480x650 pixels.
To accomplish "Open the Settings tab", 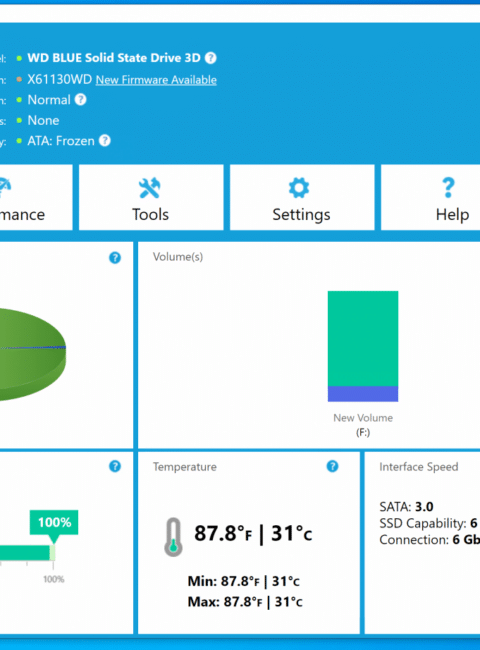I will tap(302, 197).
